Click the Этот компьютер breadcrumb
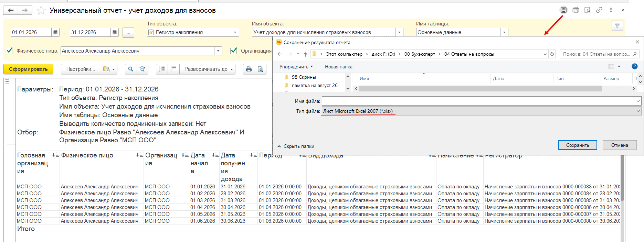Screen dimensions: 644x242 pos(344,54)
